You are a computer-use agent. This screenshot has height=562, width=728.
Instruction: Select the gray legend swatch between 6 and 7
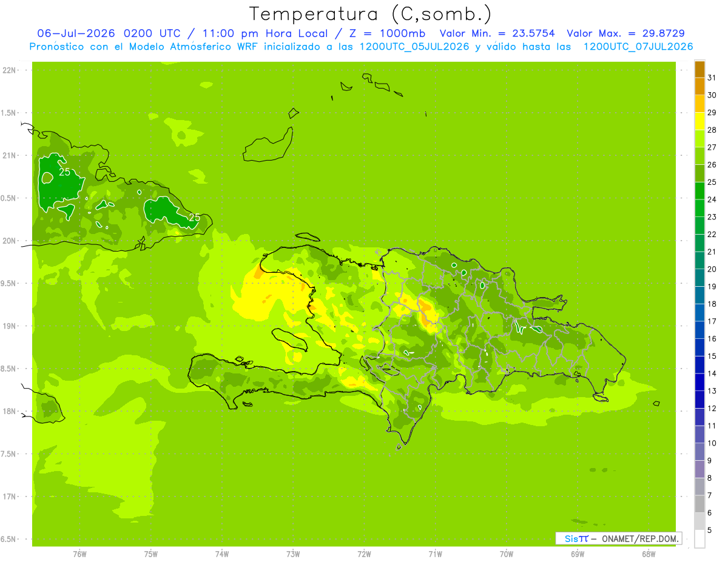point(699,504)
